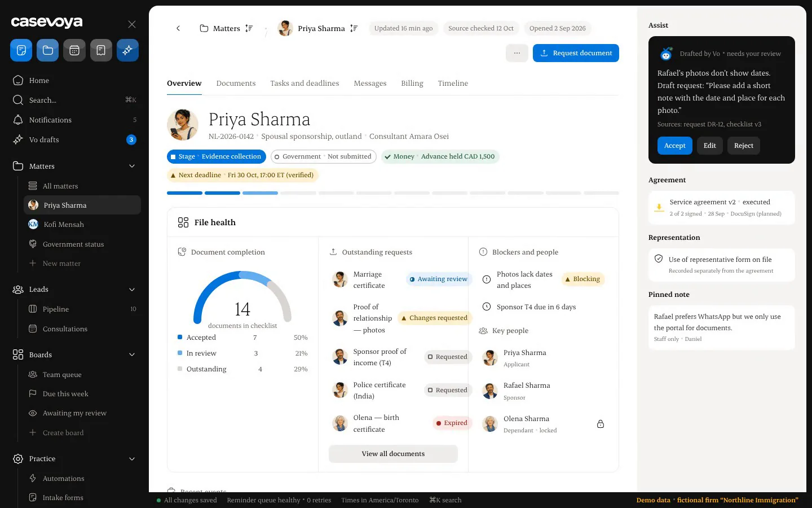812x508 pixels.
Task: Go back using the left chevron
Action: [178, 28]
